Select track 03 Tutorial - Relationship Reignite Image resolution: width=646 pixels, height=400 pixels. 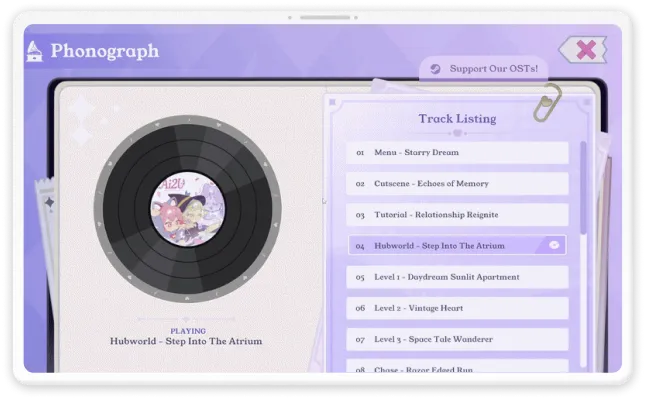457,215
